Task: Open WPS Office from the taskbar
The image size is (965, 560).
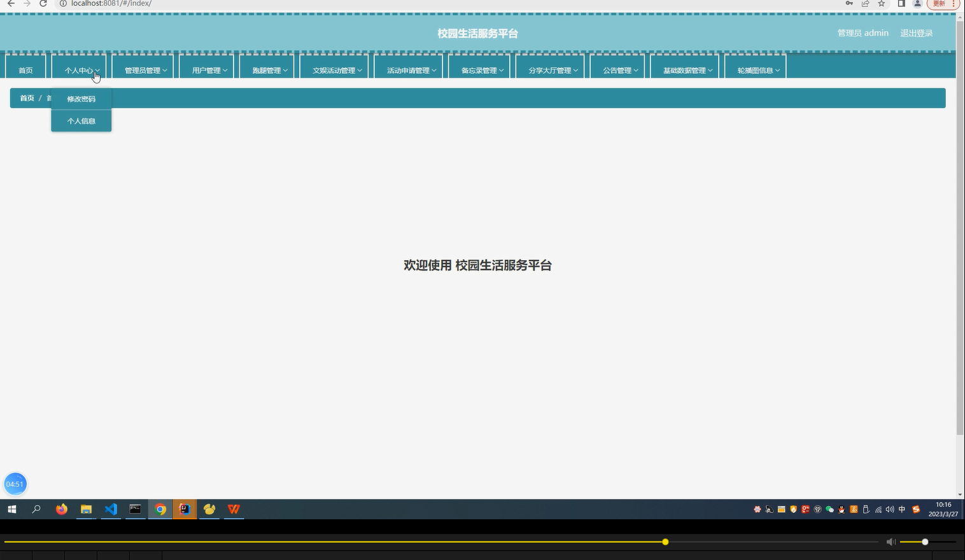Action: [234, 509]
